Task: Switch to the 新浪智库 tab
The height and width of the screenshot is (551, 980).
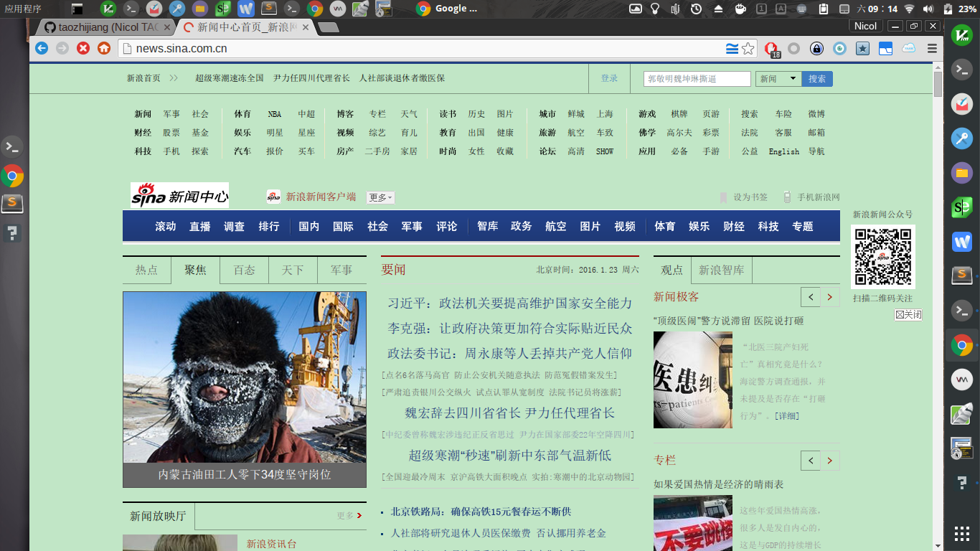Action: 721,270
